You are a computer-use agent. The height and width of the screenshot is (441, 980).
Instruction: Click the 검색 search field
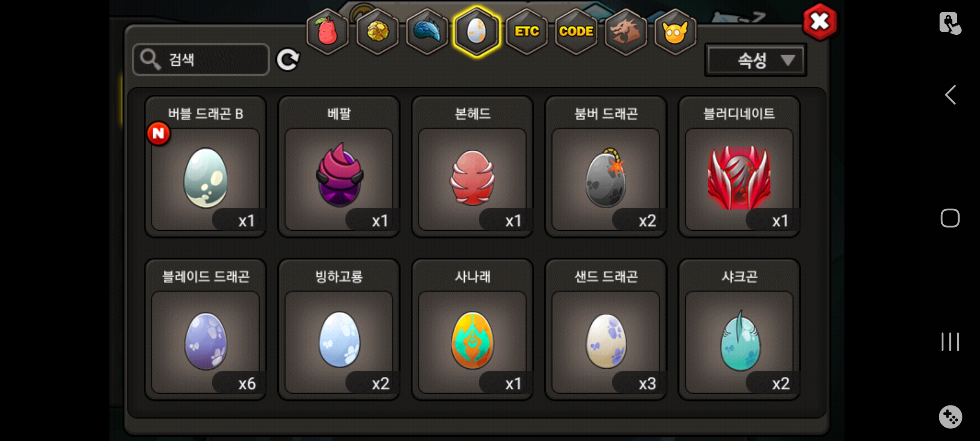coord(201,60)
